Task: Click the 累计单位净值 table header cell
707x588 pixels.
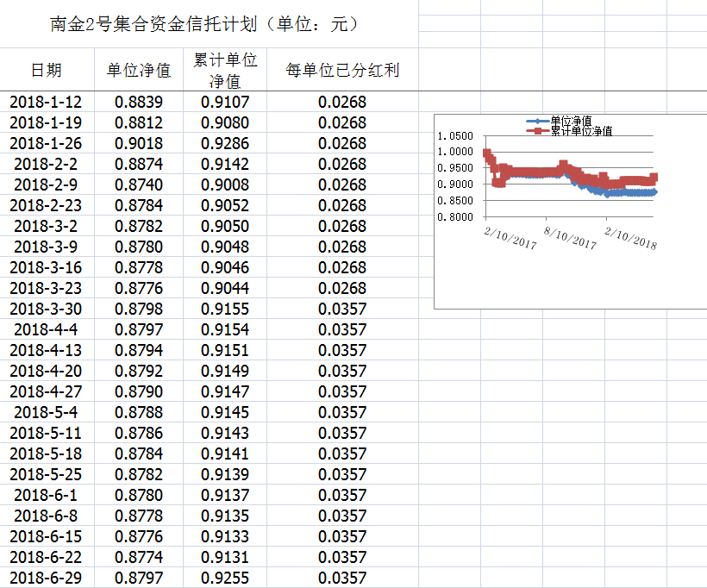Action: 225,70
